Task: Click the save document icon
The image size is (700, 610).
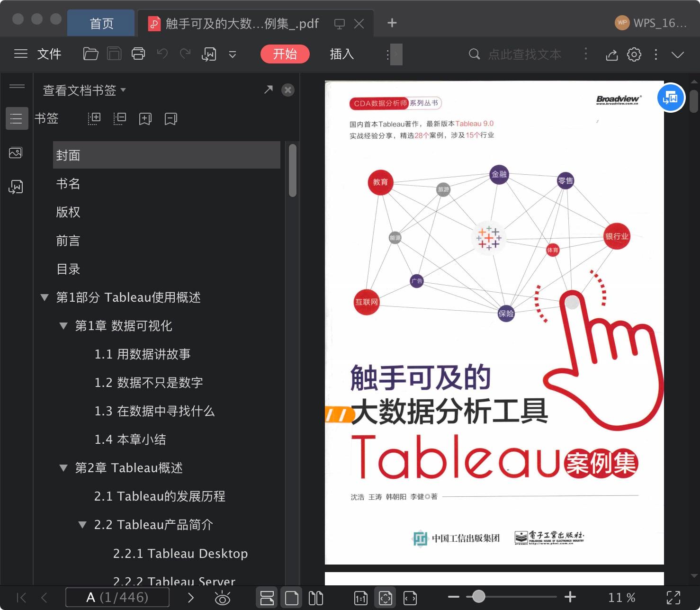Action: [114, 54]
